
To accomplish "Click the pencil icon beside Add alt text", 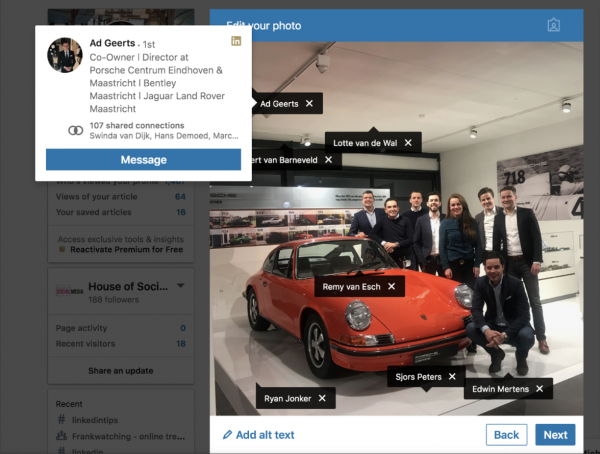I will coord(227,434).
